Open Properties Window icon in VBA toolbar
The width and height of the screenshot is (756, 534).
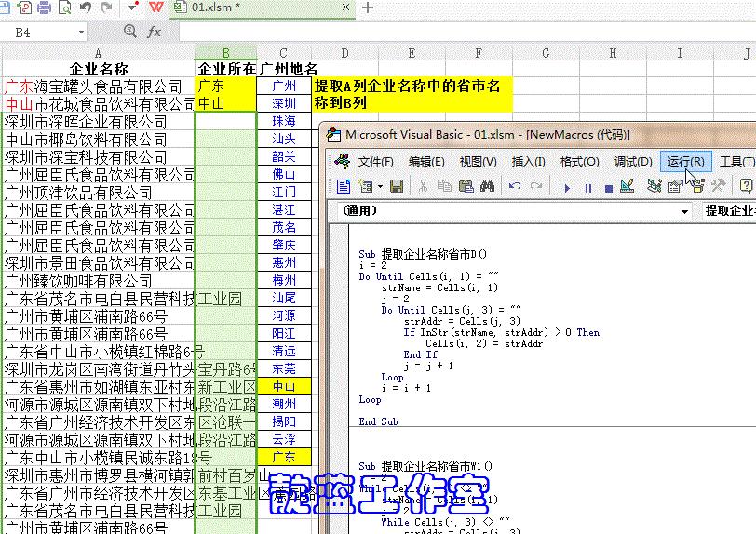[x=676, y=186]
